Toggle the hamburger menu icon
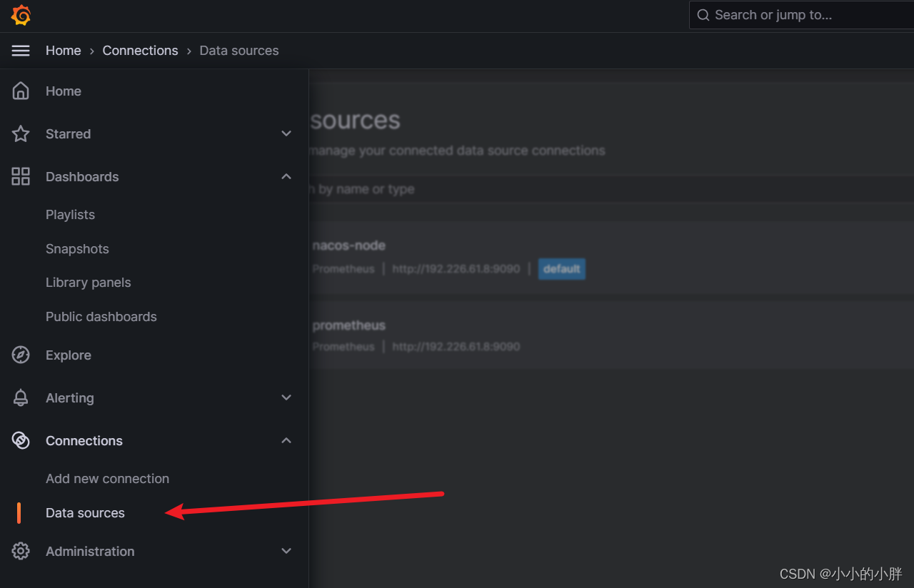The width and height of the screenshot is (914, 588). coord(21,51)
